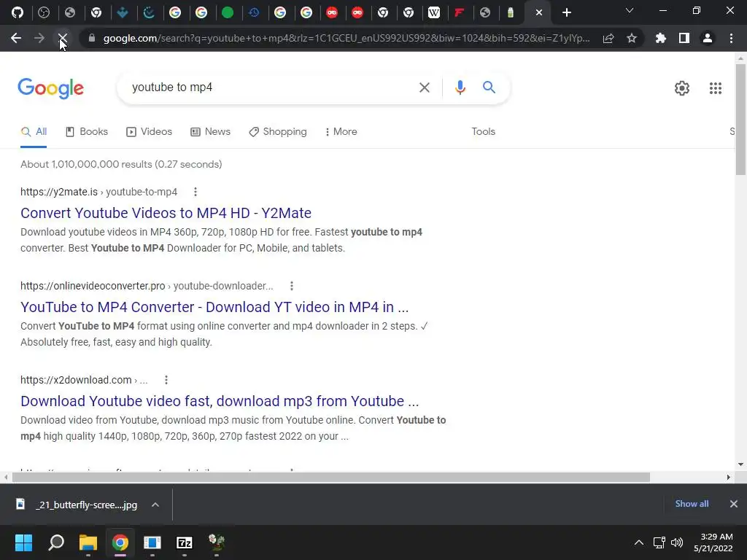
Task: Toggle the Chrome side panel
Action: coord(684,38)
